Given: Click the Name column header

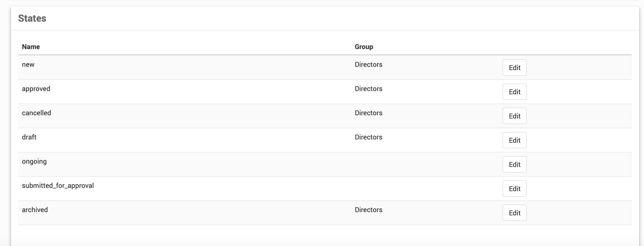Looking at the screenshot, I should click(x=31, y=47).
